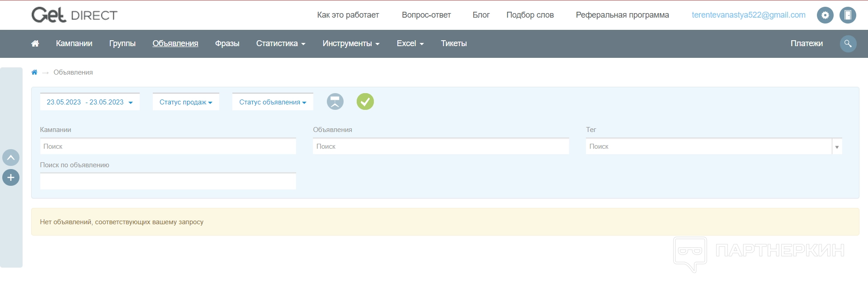Collapse panel with the up-arrow circle
This screenshot has height=297, width=868.
(x=11, y=158)
